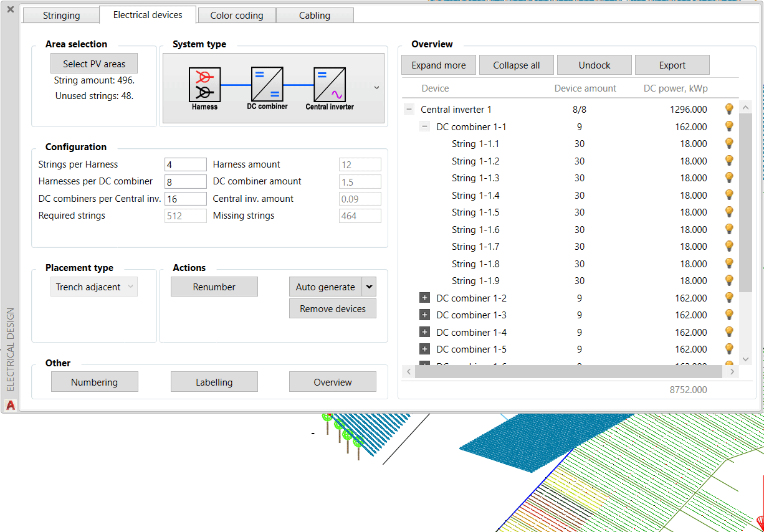Image resolution: width=764 pixels, height=532 pixels.
Task: Click the 8752.000 total power value
Action: 689,389
